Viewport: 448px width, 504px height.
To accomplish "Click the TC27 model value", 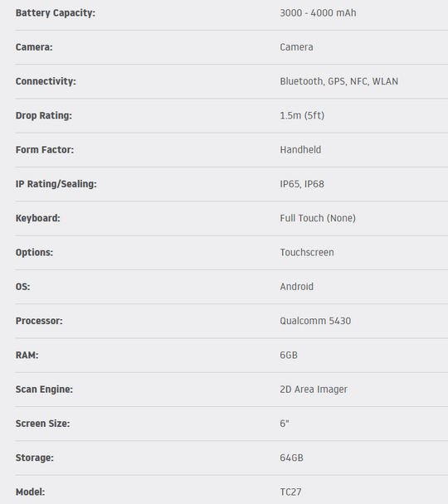I will pyautogui.click(x=290, y=492).
